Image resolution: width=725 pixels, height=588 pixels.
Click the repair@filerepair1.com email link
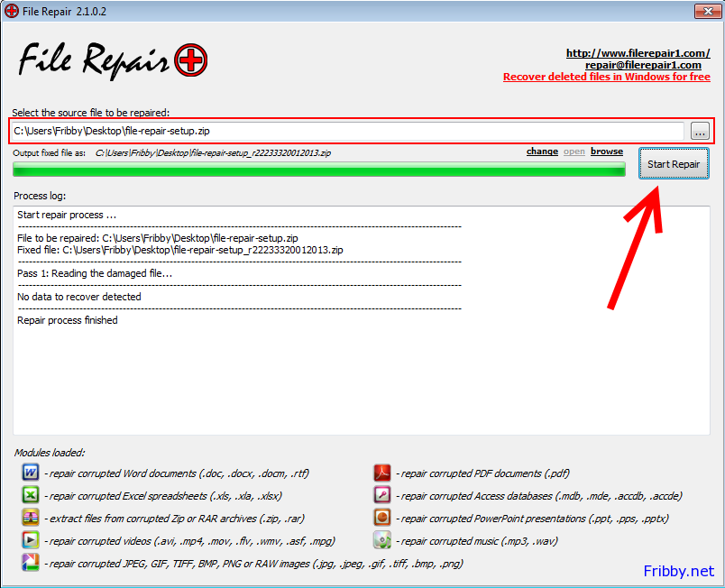(x=643, y=65)
